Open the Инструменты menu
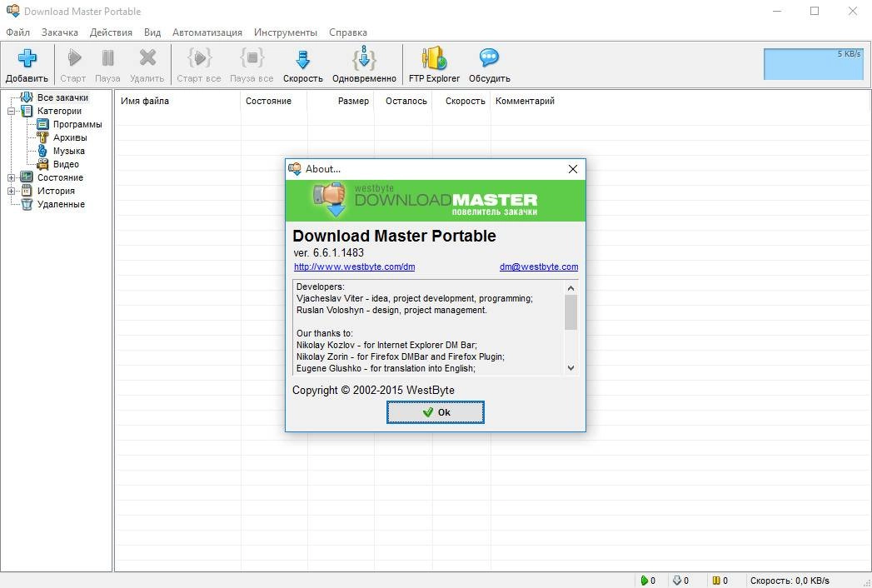The width and height of the screenshot is (872, 588). (286, 32)
